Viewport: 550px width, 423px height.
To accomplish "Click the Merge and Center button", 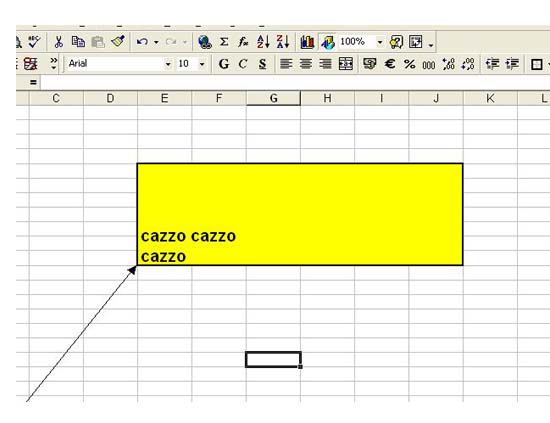I will [x=346, y=64].
